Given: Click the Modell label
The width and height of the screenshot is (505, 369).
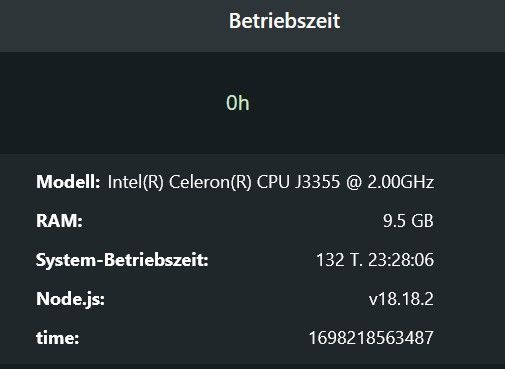Looking at the screenshot, I should (x=68, y=182).
